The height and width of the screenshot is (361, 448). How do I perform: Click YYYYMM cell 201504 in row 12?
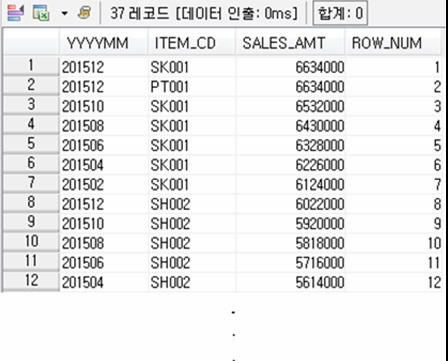click(104, 283)
